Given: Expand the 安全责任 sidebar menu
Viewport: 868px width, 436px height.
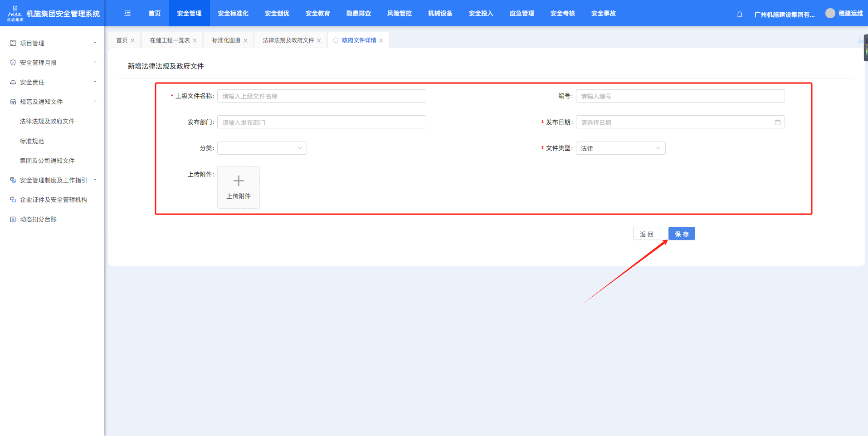Looking at the screenshot, I should point(52,82).
